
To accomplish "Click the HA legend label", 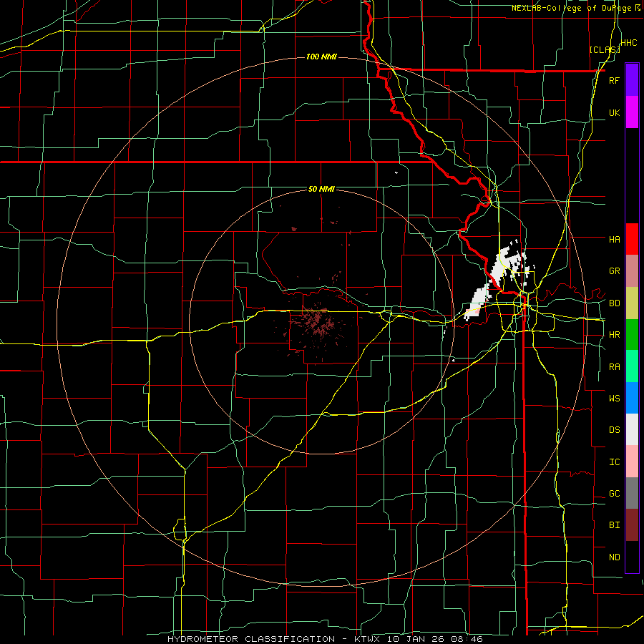I will pyautogui.click(x=614, y=239).
